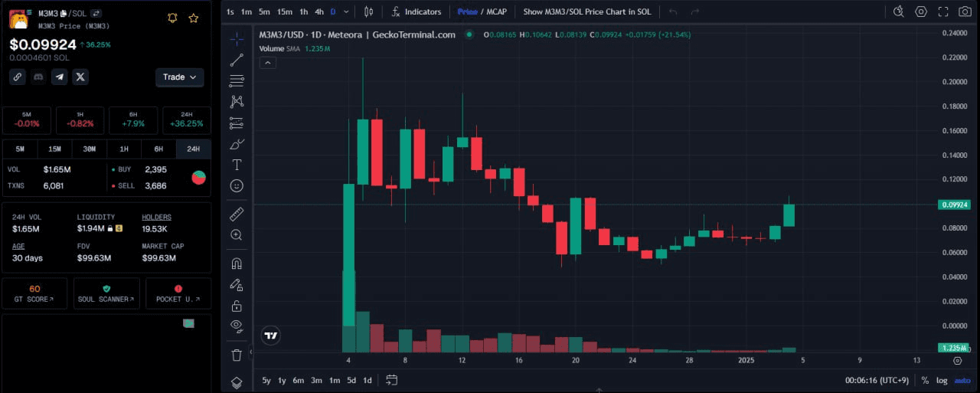Screen dimensions: 980x393
Task: Click the HOLDERS label link
Action: [157, 218]
